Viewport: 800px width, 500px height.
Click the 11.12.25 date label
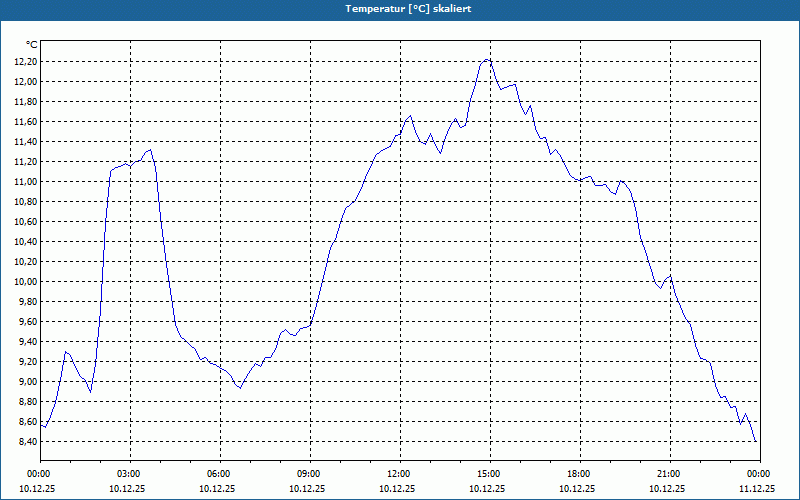coord(757,488)
